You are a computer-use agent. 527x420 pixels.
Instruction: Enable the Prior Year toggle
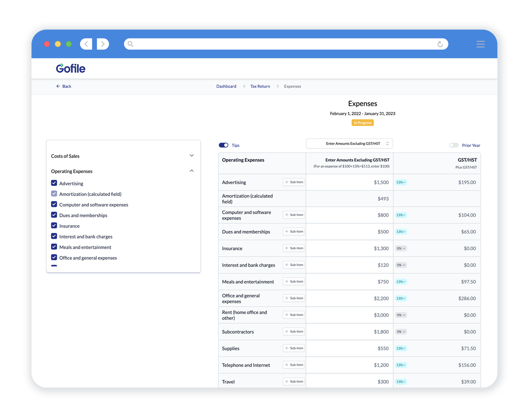pyautogui.click(x=454, y=145)
